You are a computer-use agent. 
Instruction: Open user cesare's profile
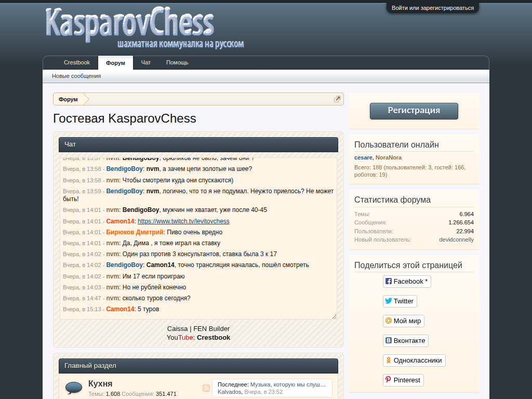(x=363, y=157)
